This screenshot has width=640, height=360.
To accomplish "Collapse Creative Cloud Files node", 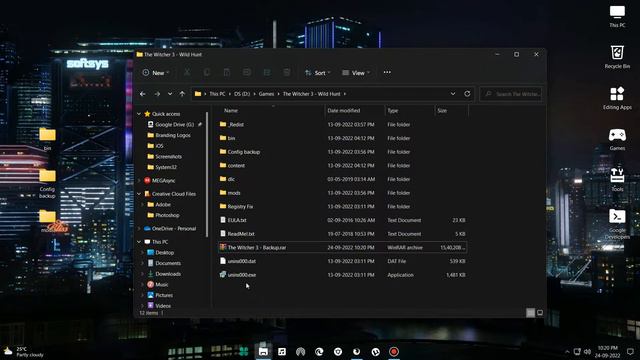I will coord(139,194).
